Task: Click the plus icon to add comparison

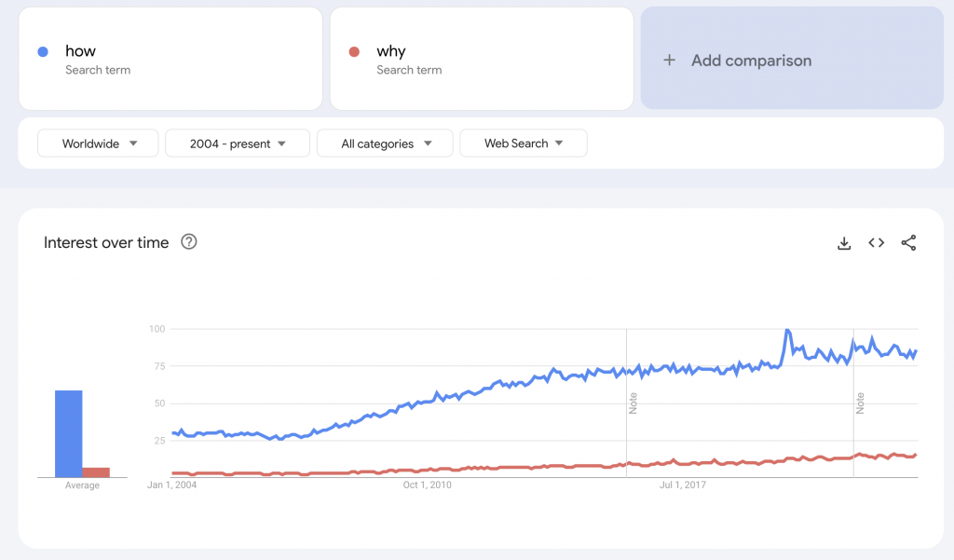Action: [669, 61]
